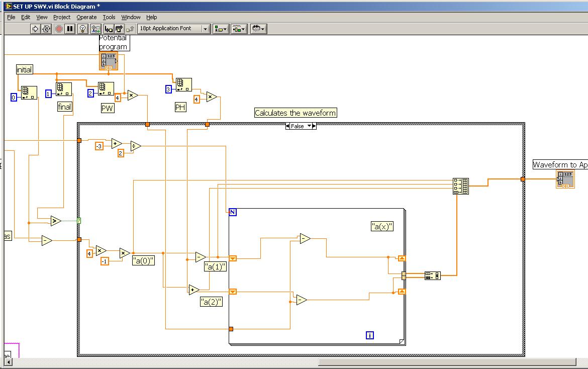Open the Align Objects dropdown
Screen dimensions: 588x369
tap(221, 29)
